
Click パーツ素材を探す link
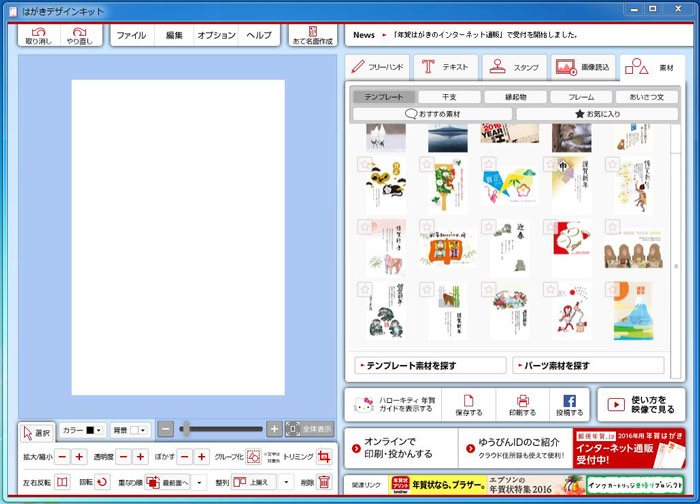tap(588, 366)
